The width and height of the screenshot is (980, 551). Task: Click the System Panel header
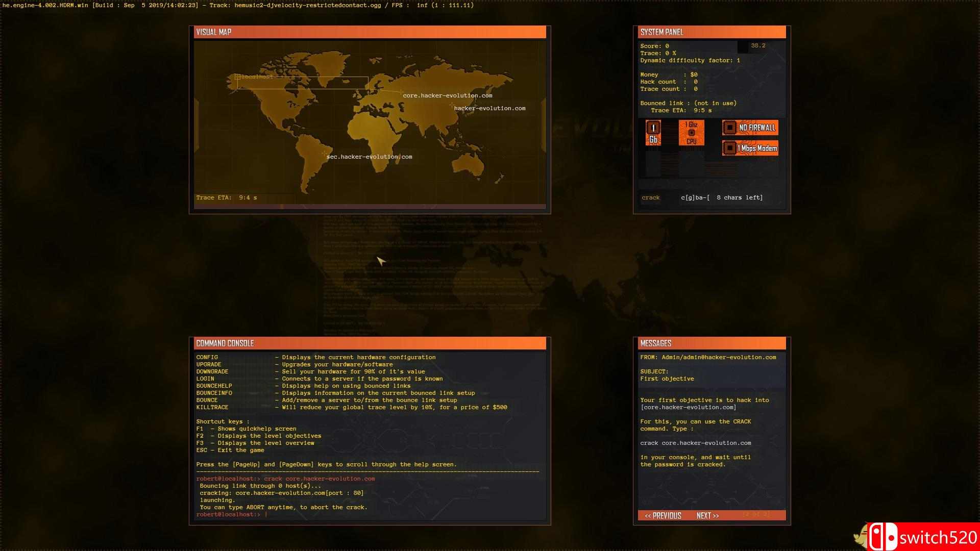tap(712, 32)
